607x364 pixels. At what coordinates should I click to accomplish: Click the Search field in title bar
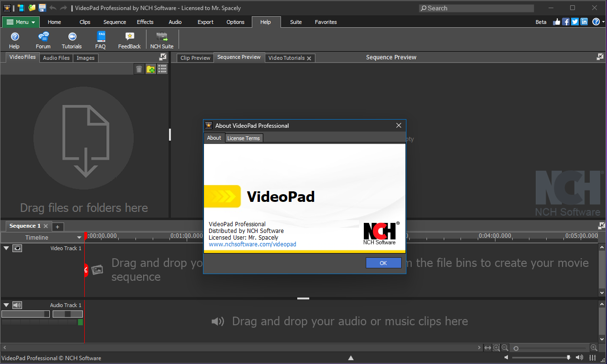pyautogui.click(x=476, y=8)
